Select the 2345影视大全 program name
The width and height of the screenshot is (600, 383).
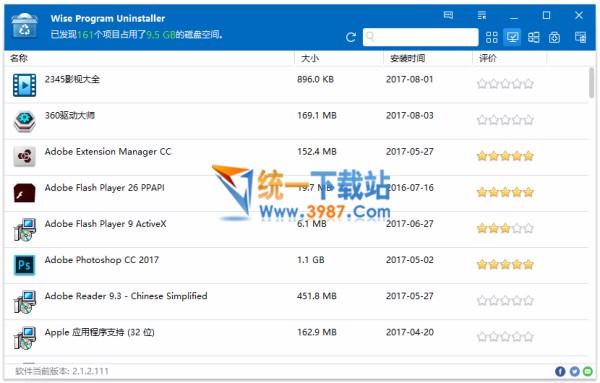[x=72, y=79]
